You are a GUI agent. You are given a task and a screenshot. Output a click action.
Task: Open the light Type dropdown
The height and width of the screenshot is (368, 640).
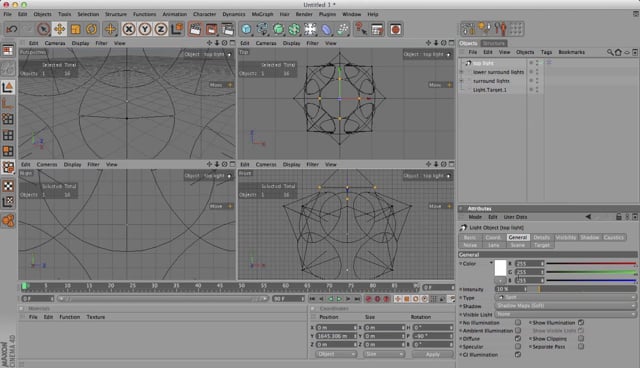[x=565, y=297]
